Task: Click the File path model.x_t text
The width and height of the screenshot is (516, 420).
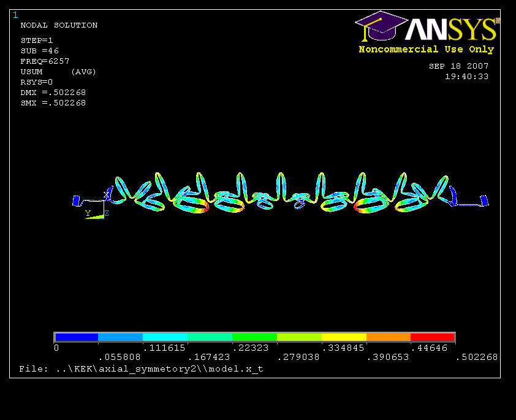Action: pos(141,369)
